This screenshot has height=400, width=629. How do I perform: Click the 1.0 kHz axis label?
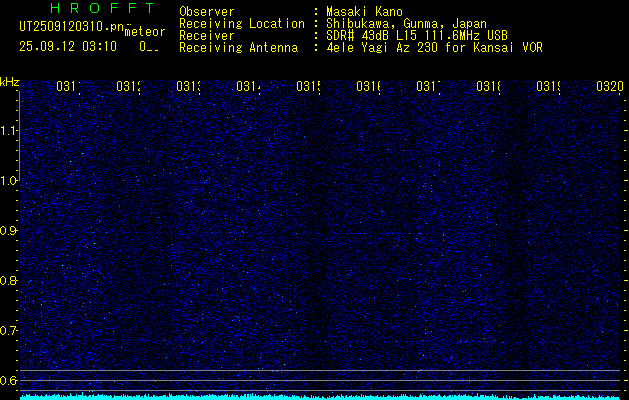[x=8, y=181]
